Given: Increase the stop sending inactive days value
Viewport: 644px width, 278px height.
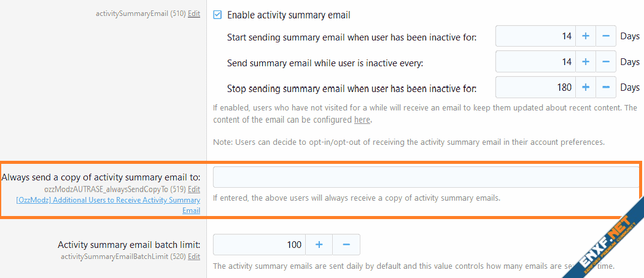Looking at the screenshot, I should (x=585, y=88).
